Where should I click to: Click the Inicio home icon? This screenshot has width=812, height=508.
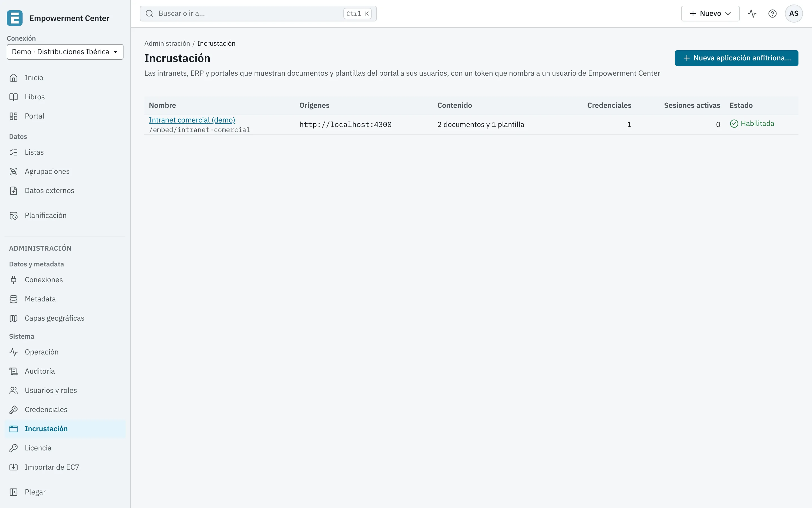14,78
